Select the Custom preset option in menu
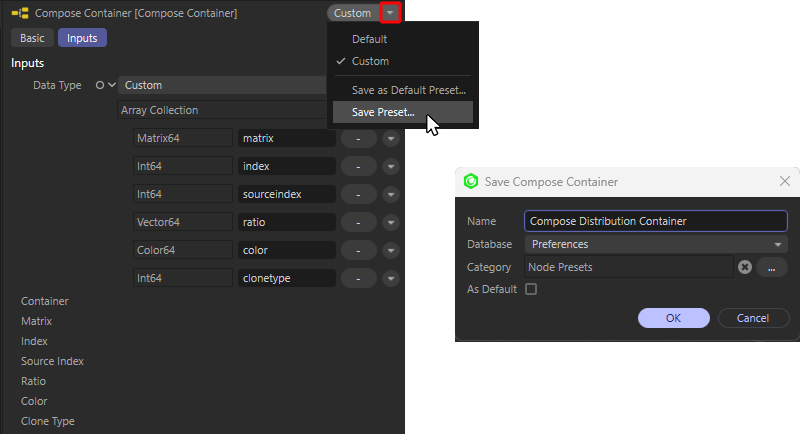Screen dimensions: 800x434 click(370, 61)
